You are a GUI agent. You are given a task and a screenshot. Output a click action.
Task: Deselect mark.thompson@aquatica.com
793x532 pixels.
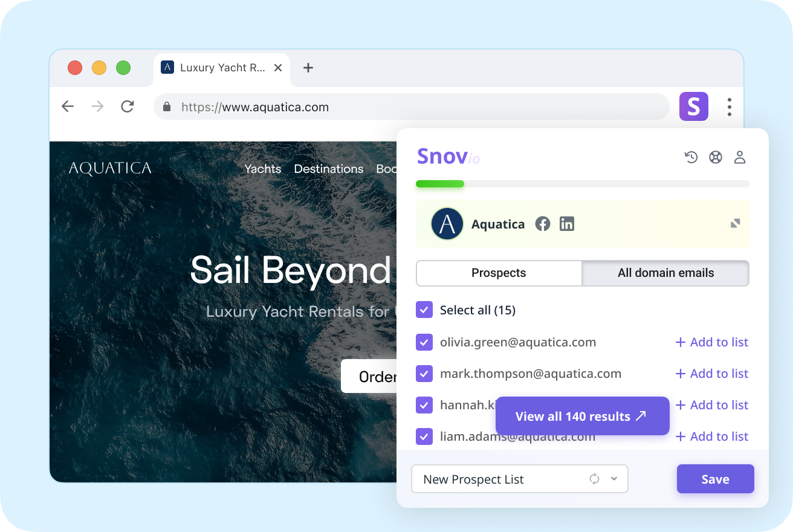[x=424, y=374]
